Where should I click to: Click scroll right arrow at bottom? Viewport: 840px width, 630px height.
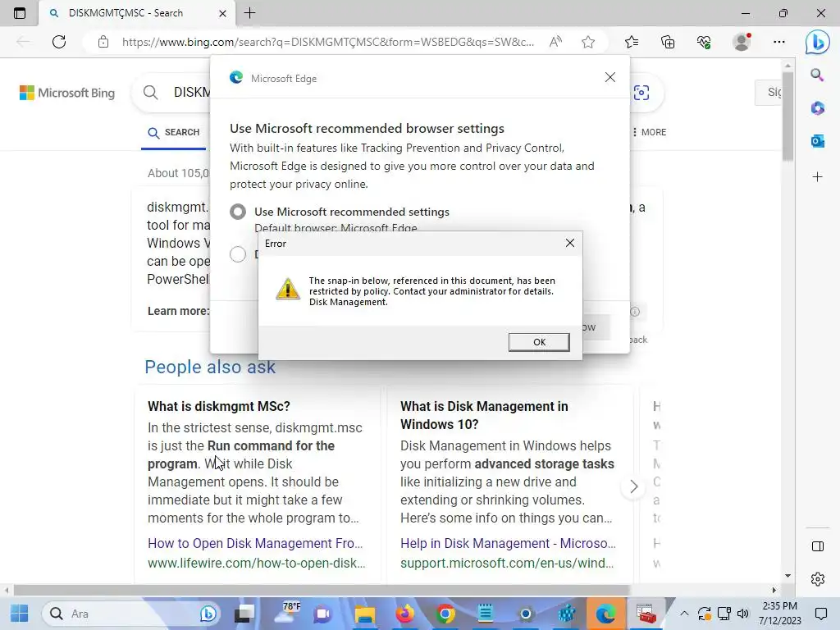point(774,591)
